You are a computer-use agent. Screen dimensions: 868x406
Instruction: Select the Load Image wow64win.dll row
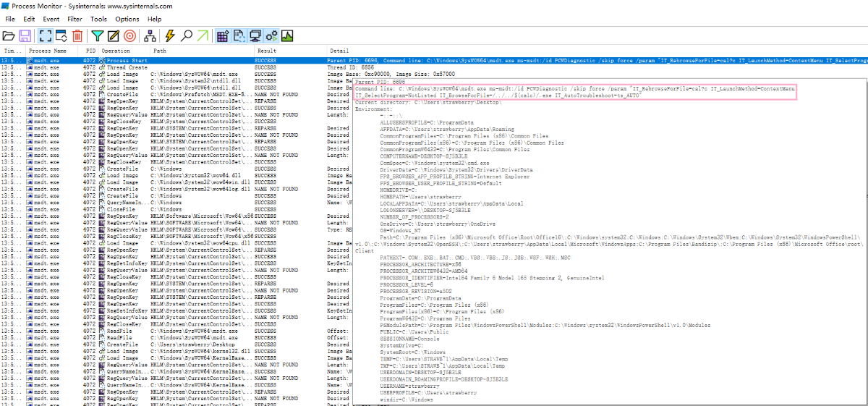[176, 182]
